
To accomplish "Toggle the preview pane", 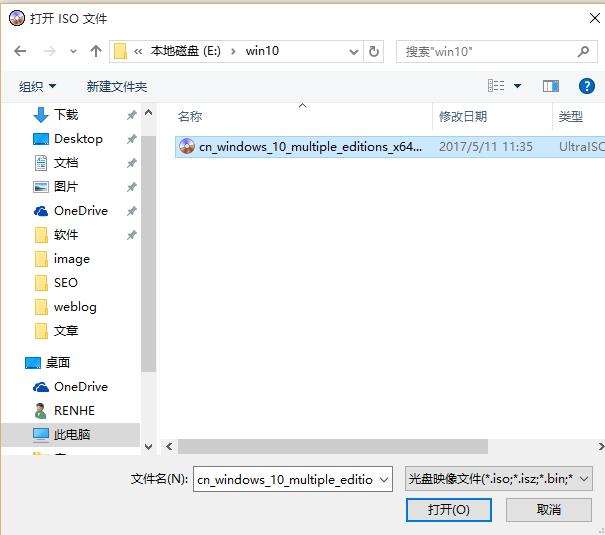I will point(551,86).
